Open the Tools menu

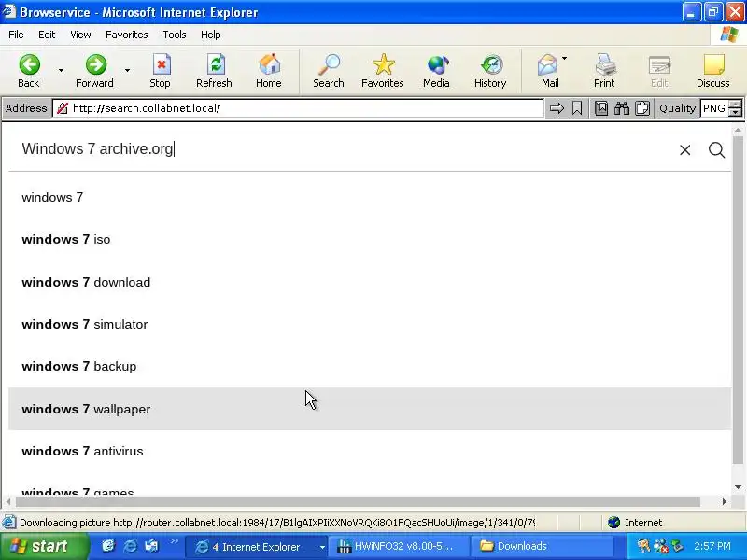pyautogui.click(x=175, y=35)
